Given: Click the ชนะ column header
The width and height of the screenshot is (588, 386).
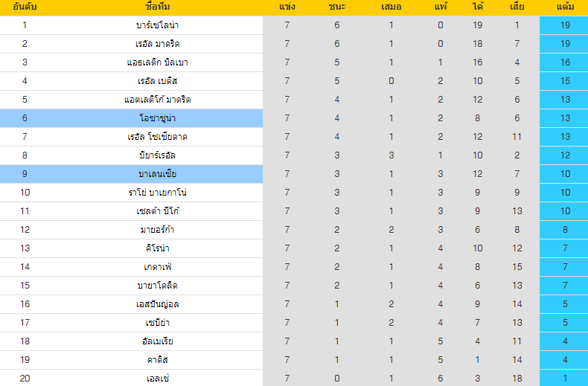Looking at the screenshot, I should [x=336, y=7].
